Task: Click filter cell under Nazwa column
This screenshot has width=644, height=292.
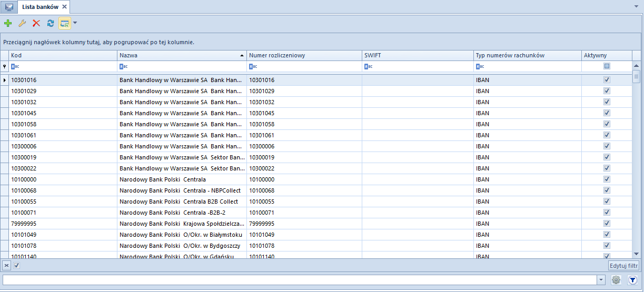Action: 182,66
